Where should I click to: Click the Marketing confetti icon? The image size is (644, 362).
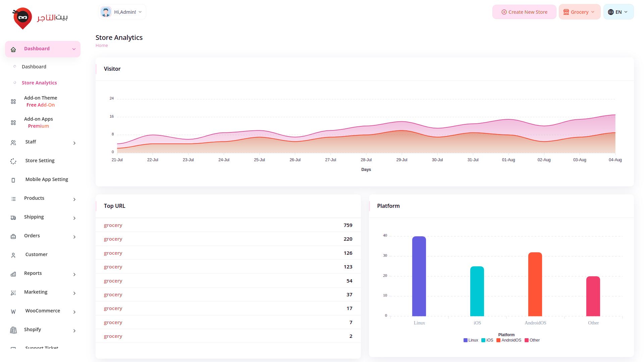[13, 293]
